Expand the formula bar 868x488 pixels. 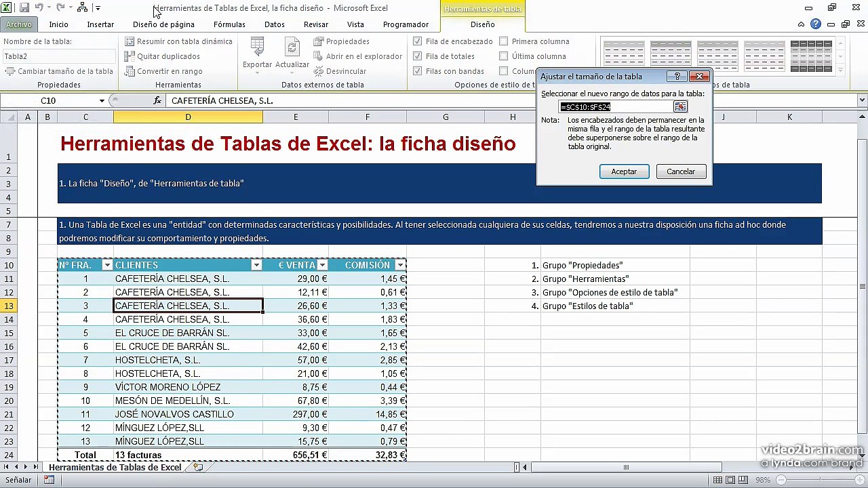pyautogui.click(x=862, y=100)
